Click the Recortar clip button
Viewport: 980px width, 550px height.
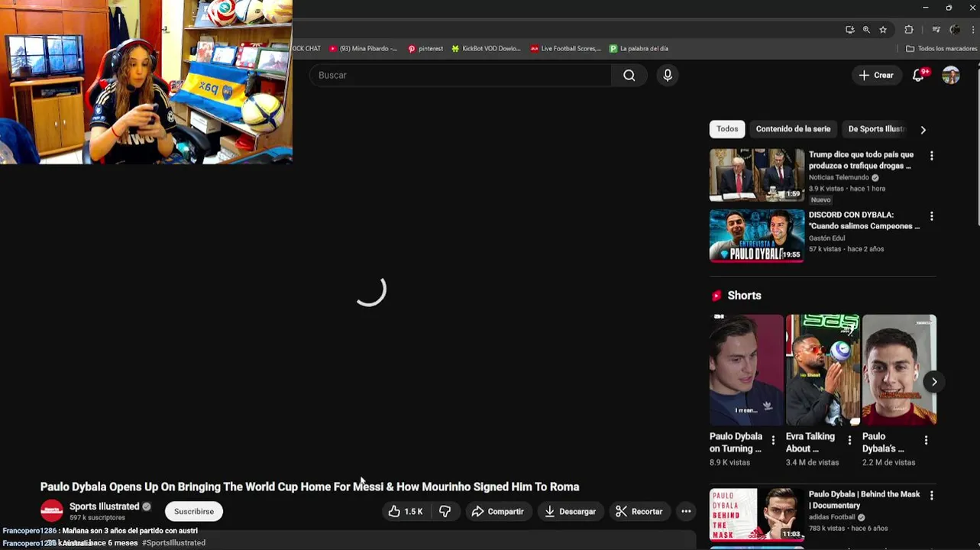(x=639, y=511)
